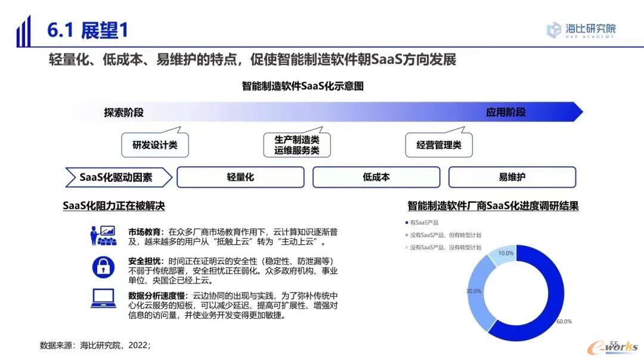644x361 pixels.
Task: Click the SaaS化阻力正在被解决 heading
Action: coord(114,206)
